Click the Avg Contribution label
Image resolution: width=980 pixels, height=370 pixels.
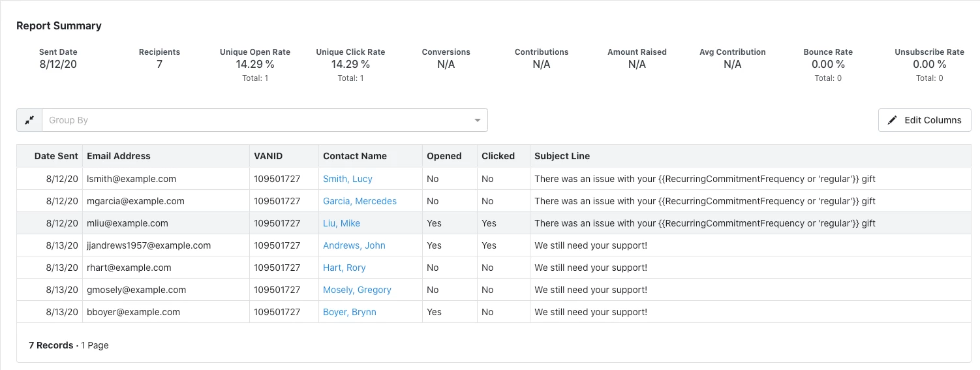point(733,52)
